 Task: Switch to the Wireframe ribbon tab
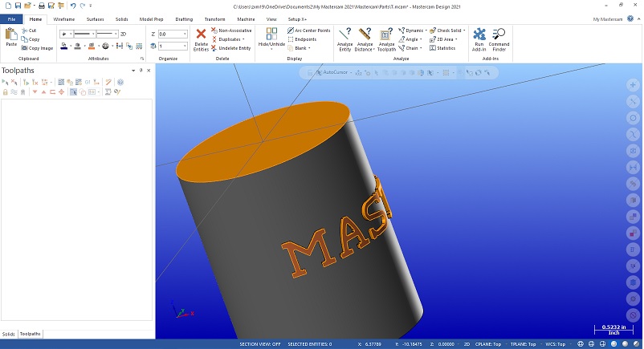pyautogui.click(x=64, y=19)
